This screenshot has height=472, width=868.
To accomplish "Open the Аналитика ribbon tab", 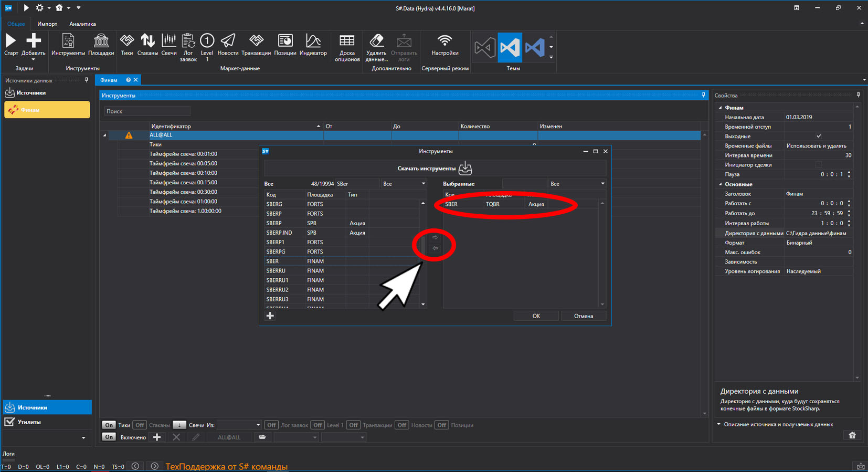I will coord(82,24).
